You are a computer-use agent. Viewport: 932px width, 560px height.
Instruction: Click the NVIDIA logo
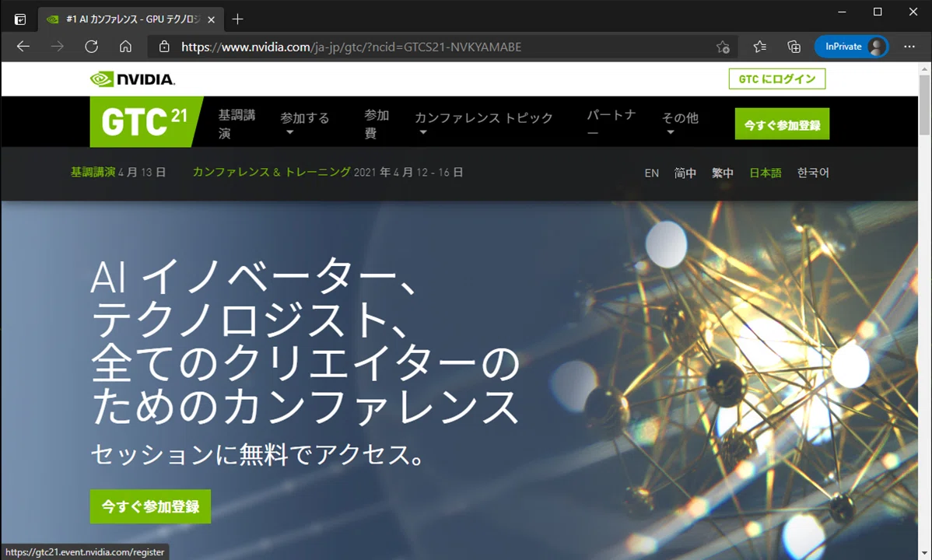click(132, 79)
